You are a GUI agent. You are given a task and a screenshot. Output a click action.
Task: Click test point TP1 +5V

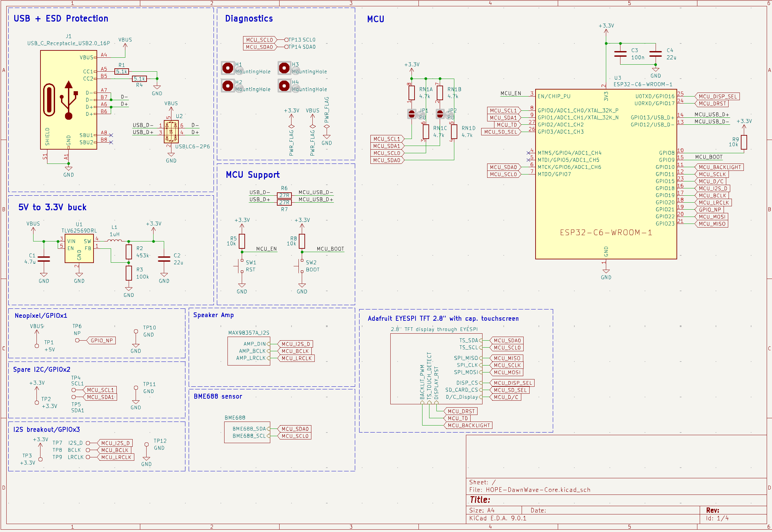click(x=37, y=346)
